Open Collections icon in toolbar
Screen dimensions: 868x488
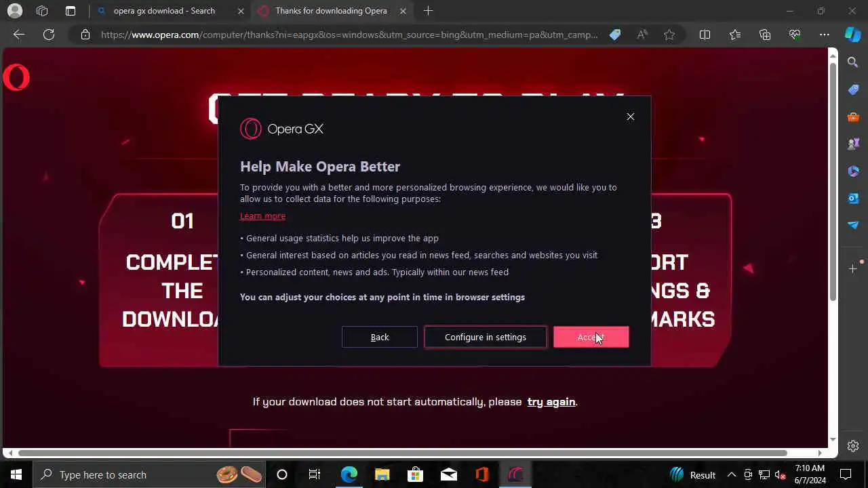765,35
